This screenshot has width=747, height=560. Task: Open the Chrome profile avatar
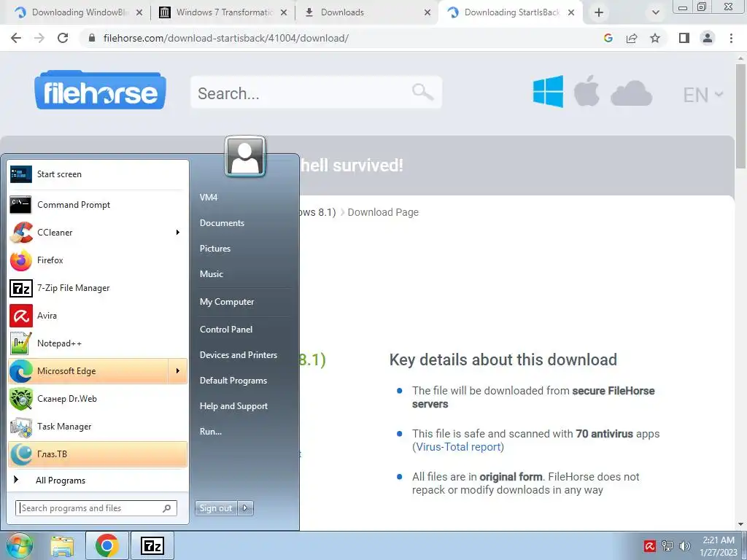708,38
